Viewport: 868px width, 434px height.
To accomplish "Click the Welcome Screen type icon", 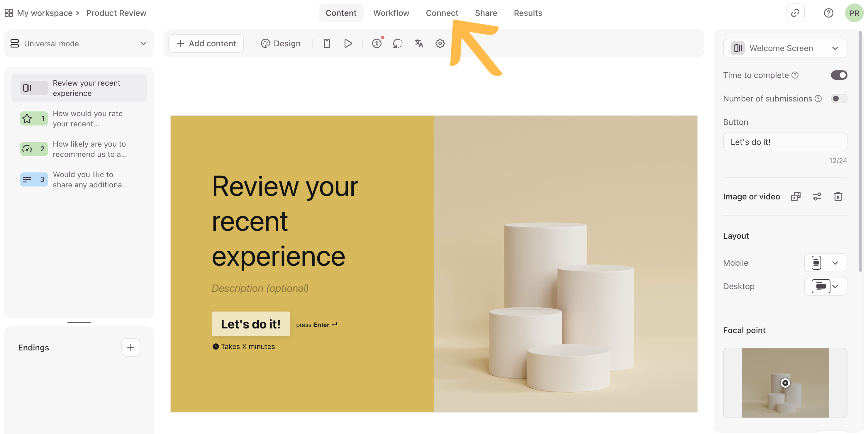I will click(738, 48).
